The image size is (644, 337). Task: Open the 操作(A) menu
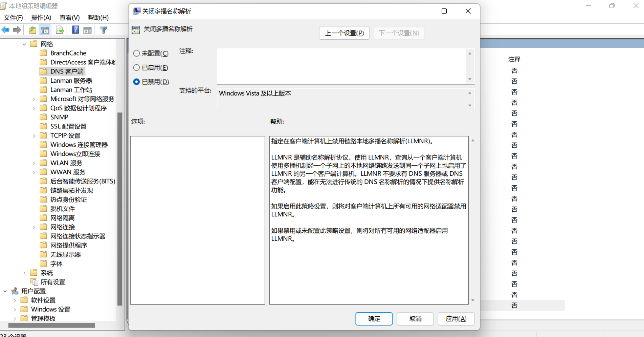point(41,18)
